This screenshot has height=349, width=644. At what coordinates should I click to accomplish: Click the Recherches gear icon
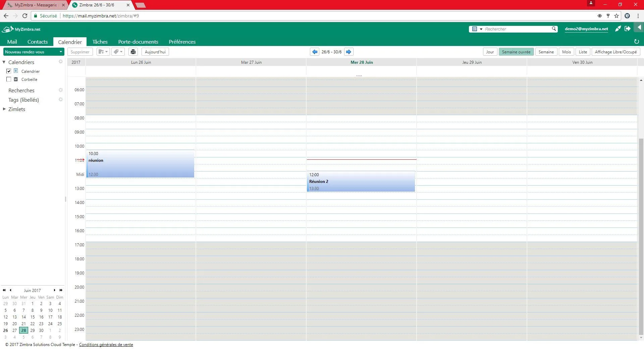coord(61,90)
